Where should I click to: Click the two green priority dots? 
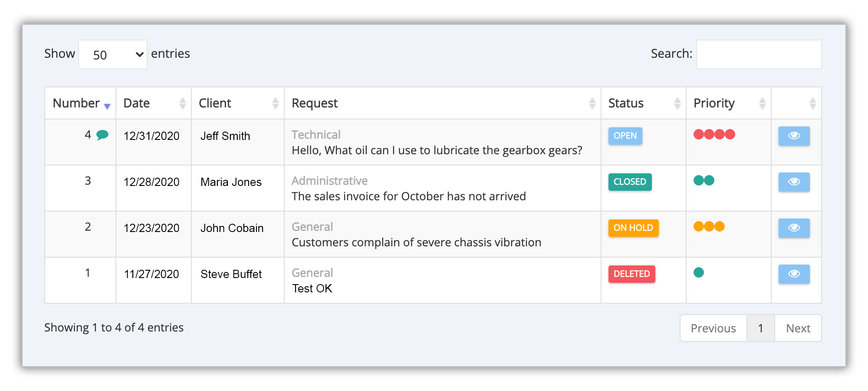pyautogui.click(x=704, y=180)
